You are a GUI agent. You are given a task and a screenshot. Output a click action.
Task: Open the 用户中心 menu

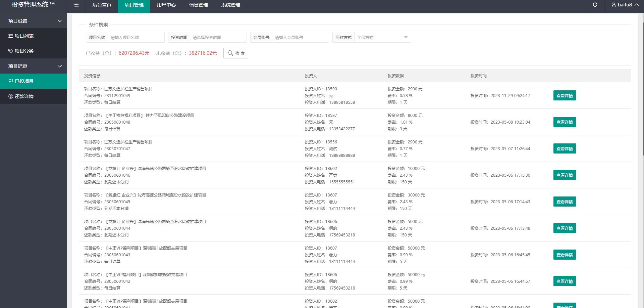click(166, 5)
